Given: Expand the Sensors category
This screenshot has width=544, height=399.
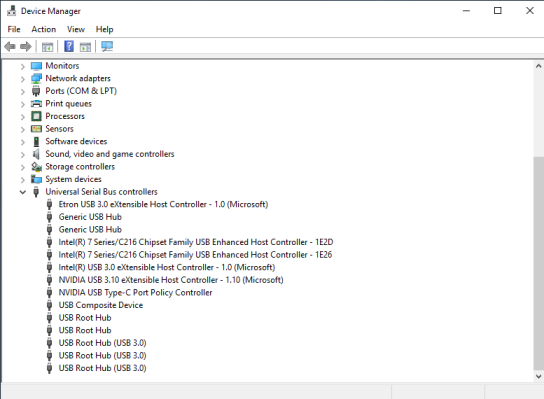Looking at the screenshot, I should tap(23, 129).
